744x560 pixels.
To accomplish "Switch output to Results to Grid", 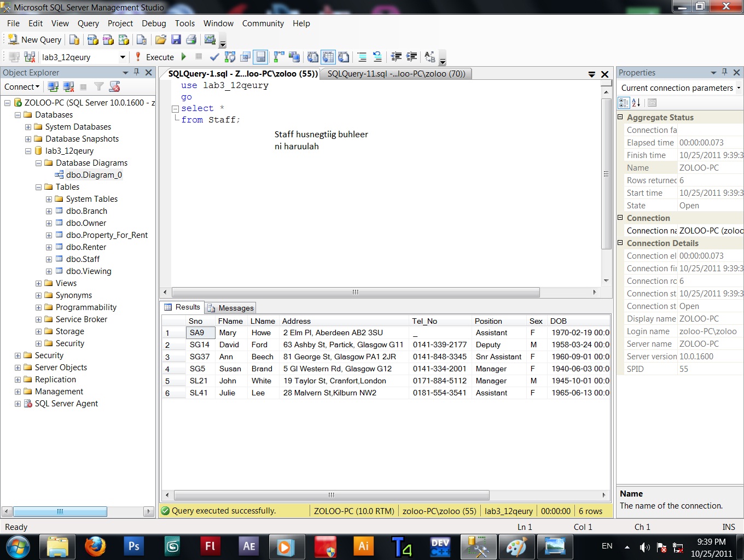I will coord(328,57).
